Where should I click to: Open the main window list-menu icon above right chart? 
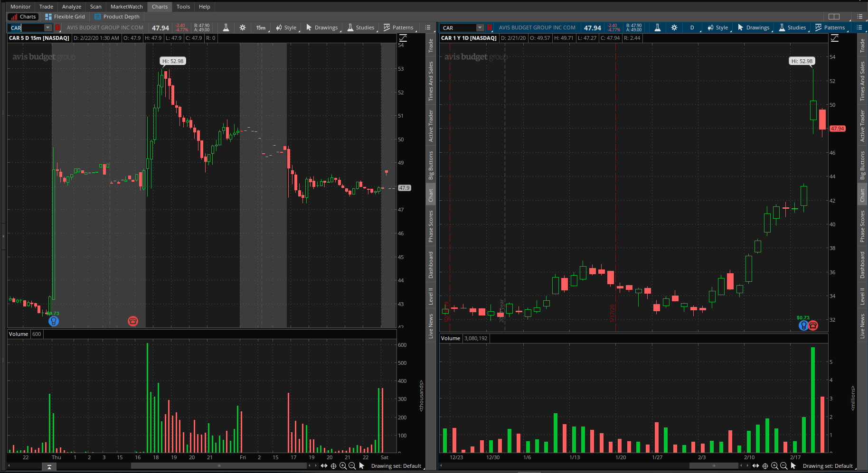click(859, 17)
